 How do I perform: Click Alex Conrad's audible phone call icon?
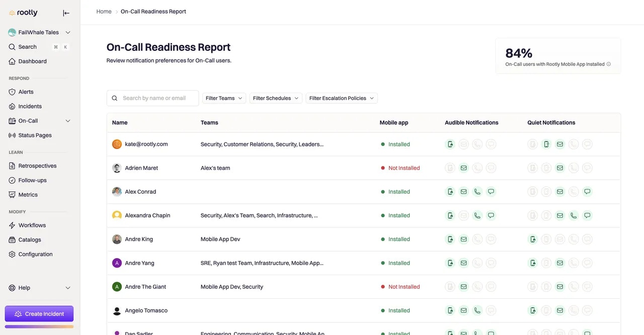tap(477, 192)
